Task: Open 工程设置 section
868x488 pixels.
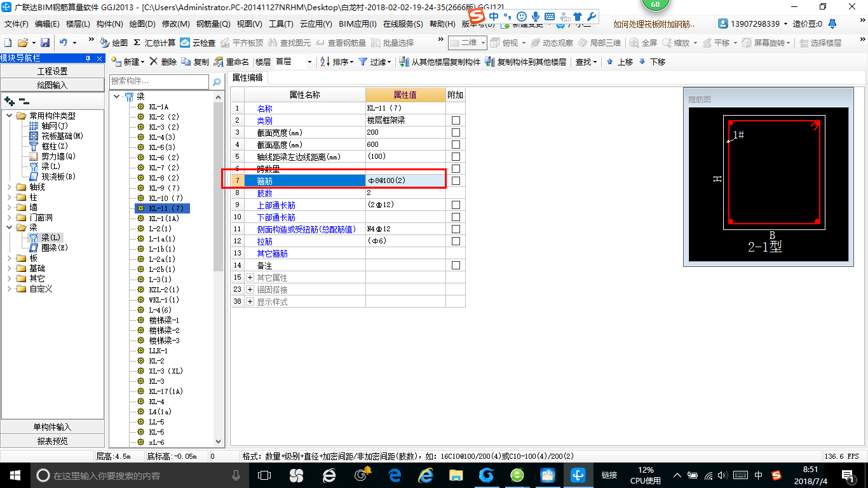Action: click(x=52, y=71)
